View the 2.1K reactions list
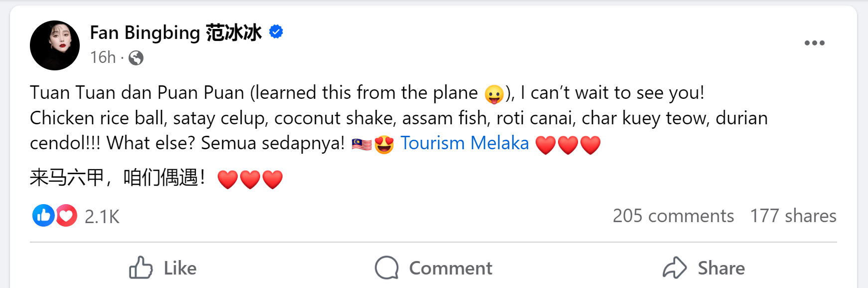The height and width of the screenshot is (288, 868). (x=102, y=217)
